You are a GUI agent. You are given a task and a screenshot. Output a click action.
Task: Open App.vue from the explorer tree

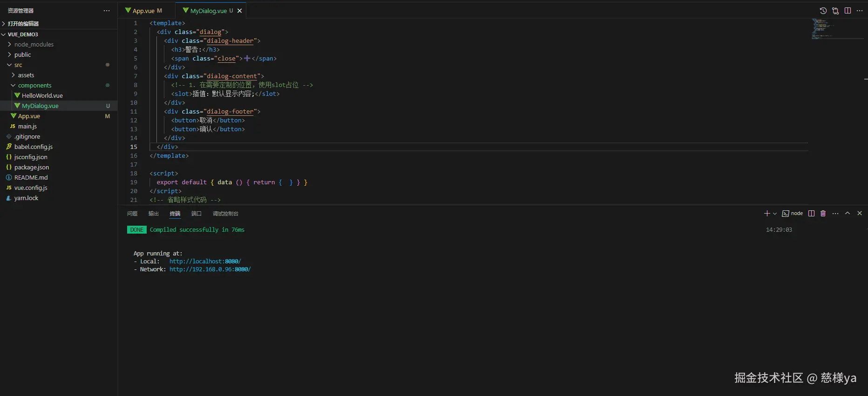click(59, 116)
